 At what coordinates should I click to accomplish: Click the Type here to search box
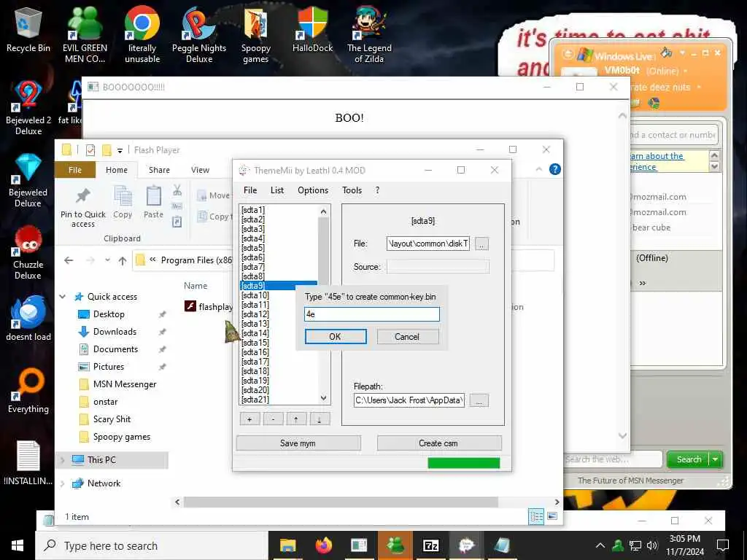[x=152, y=545]
